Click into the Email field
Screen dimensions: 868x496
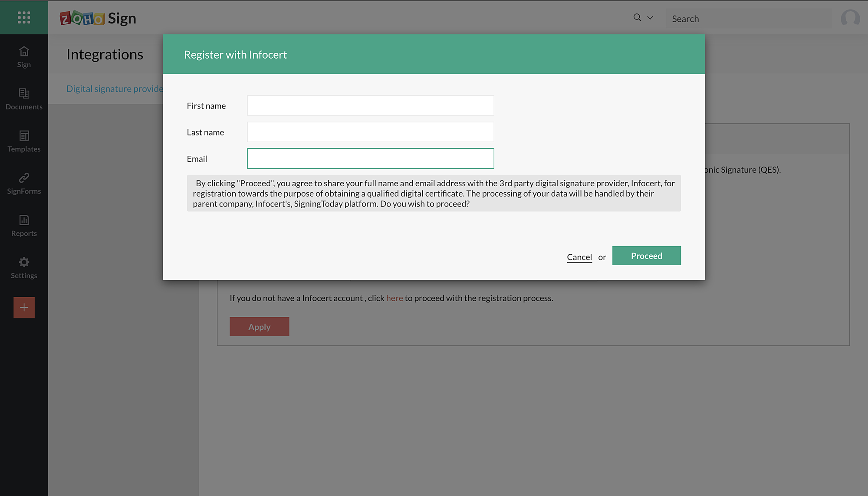370,158
